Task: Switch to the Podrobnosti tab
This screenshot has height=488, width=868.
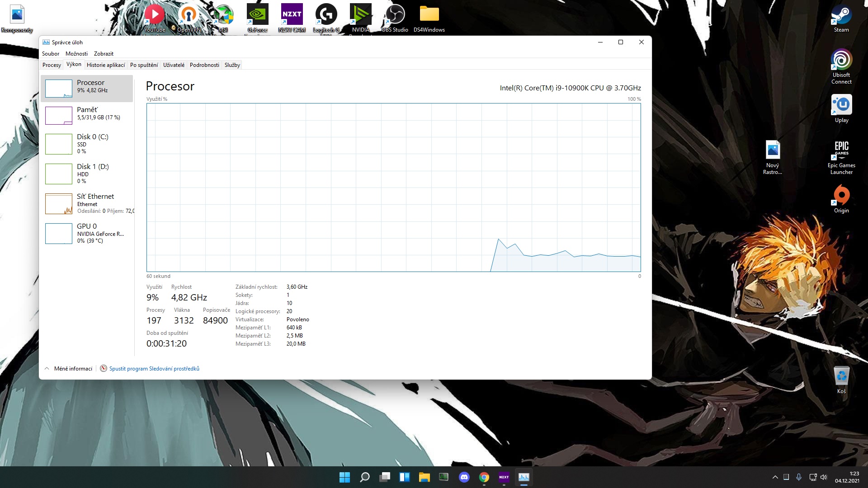Action: (204, 65)
